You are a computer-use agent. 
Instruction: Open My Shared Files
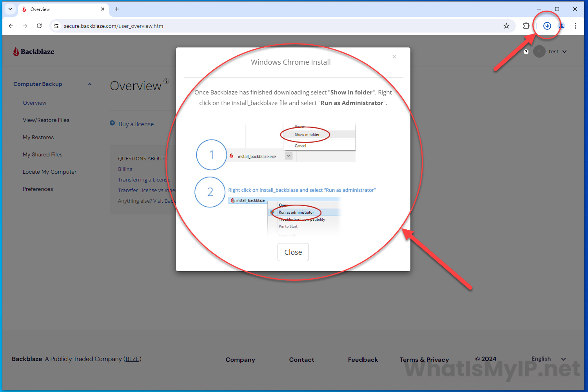click(x=42, y=154)
